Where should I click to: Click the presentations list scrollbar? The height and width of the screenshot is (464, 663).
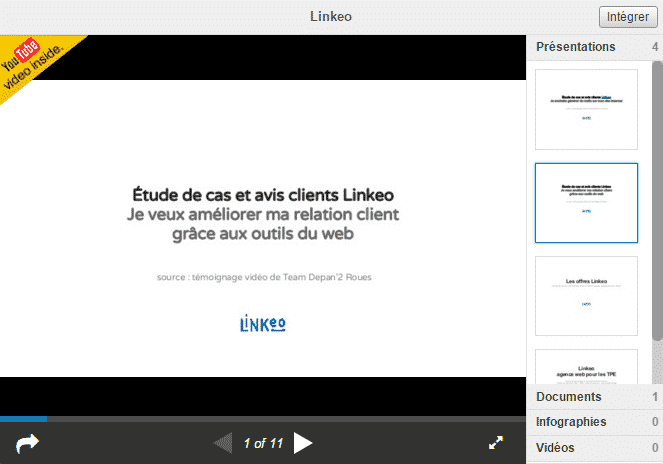click(x=657, y=201)
